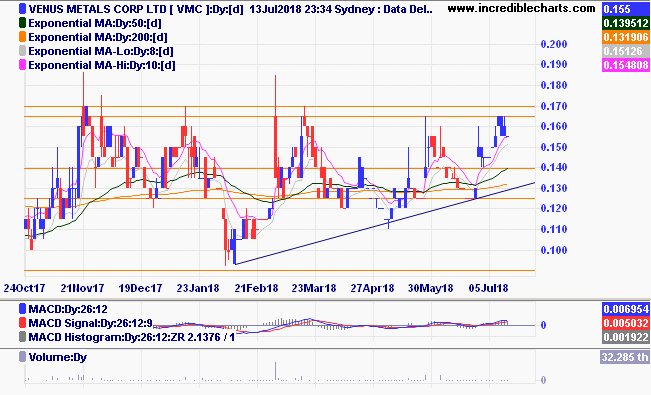Click the Volume:Dy legend swatch

point(22,357)
